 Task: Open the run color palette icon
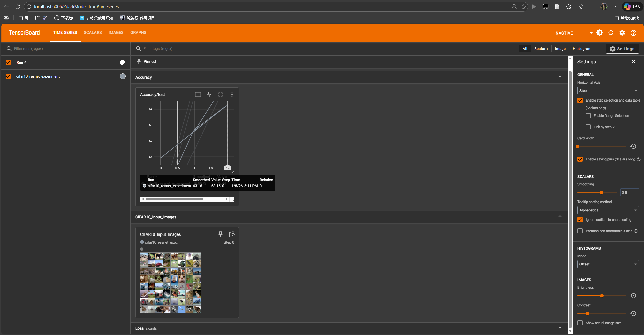pos(122,62)
